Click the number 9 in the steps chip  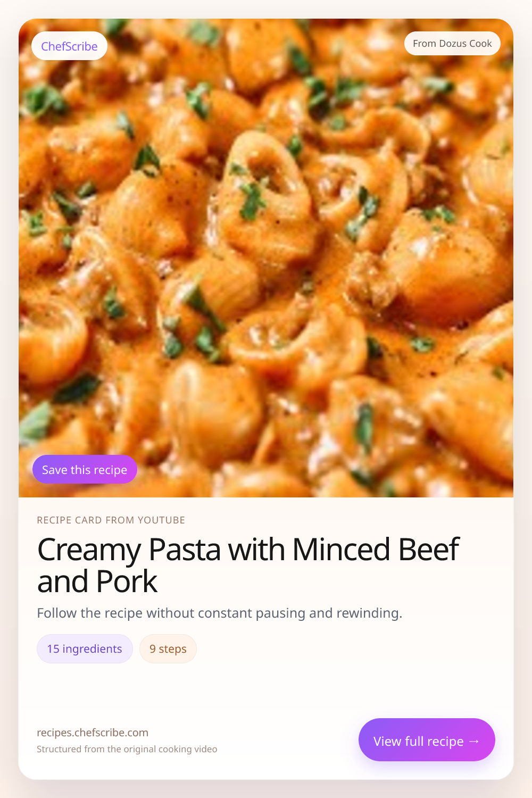[153, 649]
